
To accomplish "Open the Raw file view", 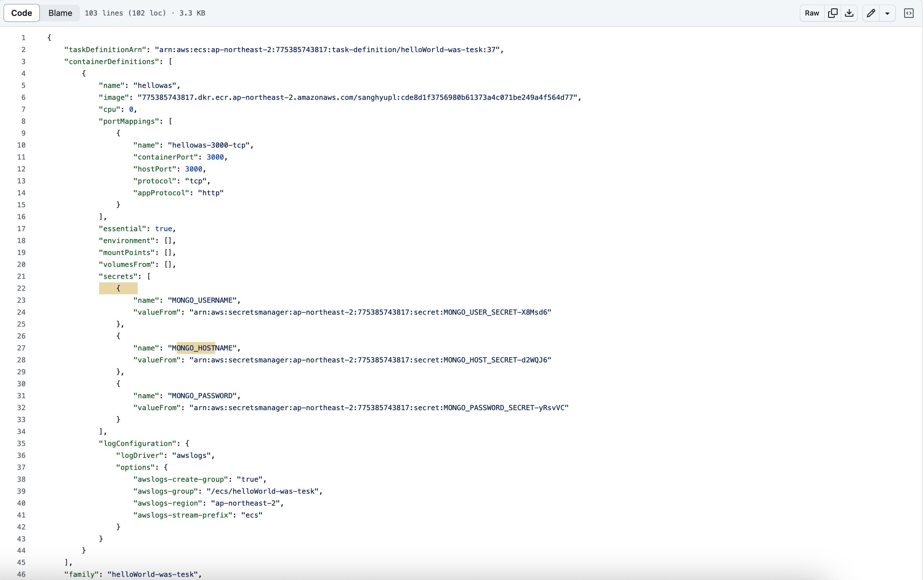I will (812, 13).
